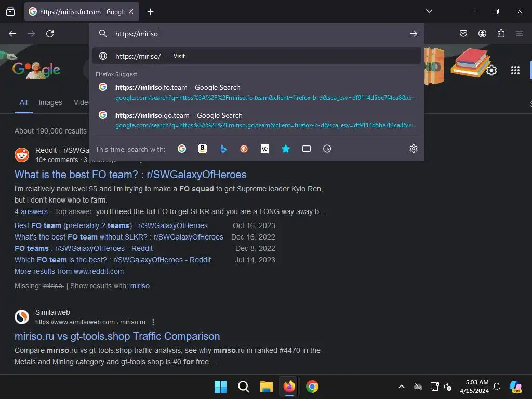
Task: Search history with clock icon
Action: [327, 149]
